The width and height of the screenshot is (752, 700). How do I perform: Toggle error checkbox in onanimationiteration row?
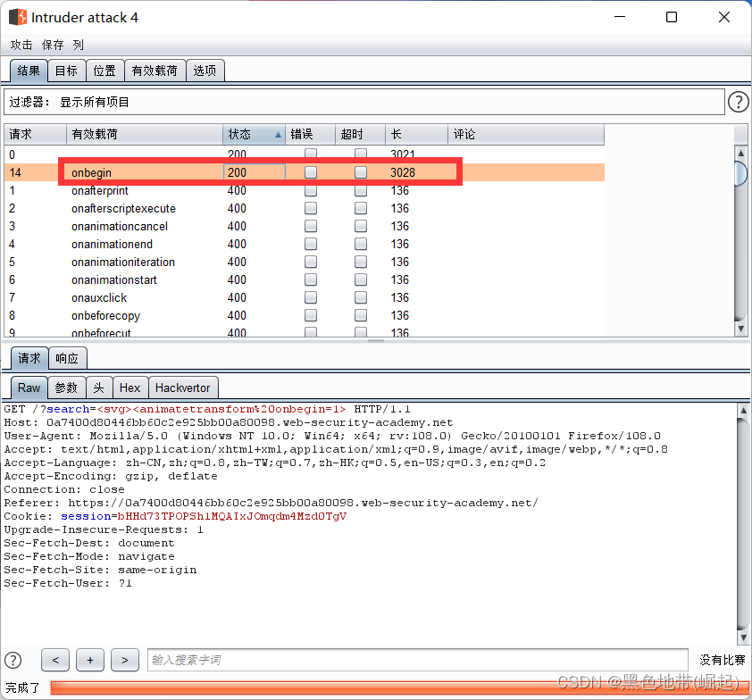point(311,262)
